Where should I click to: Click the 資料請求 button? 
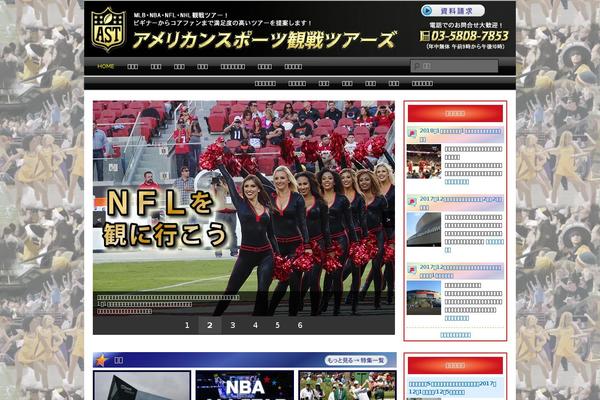453,11
